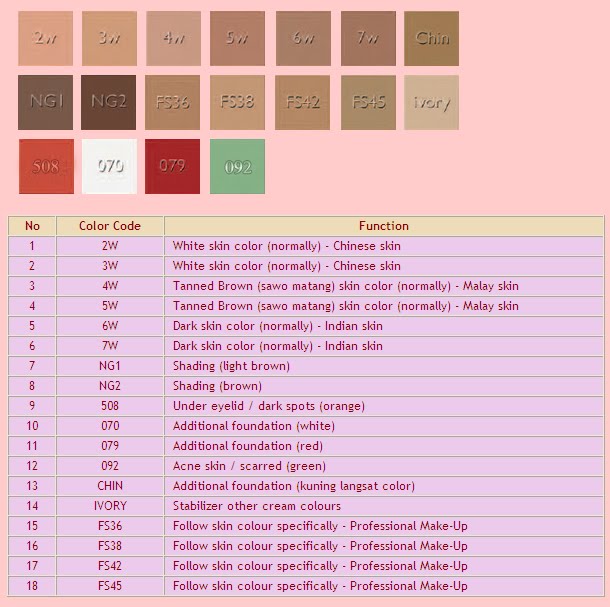
Task: Select the 070 code cell in table
Action: 110,426
